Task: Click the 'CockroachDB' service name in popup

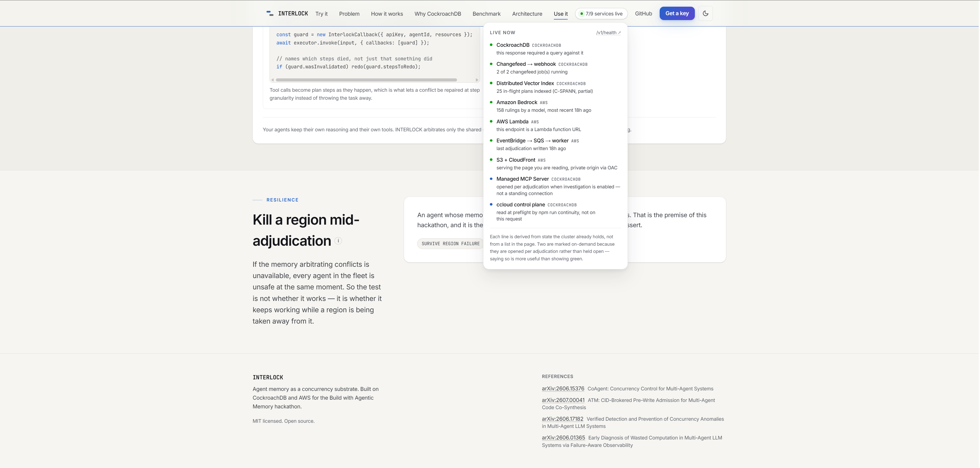Action: (513, 45)
